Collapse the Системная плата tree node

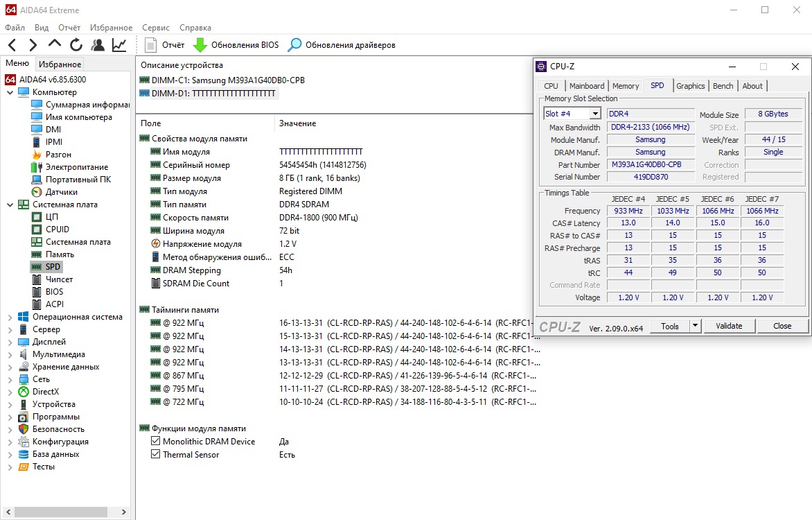click(10, 205)
